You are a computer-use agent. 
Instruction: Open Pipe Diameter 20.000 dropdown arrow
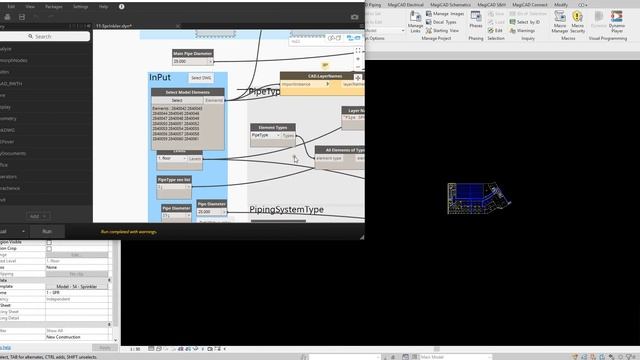point(224,212)
